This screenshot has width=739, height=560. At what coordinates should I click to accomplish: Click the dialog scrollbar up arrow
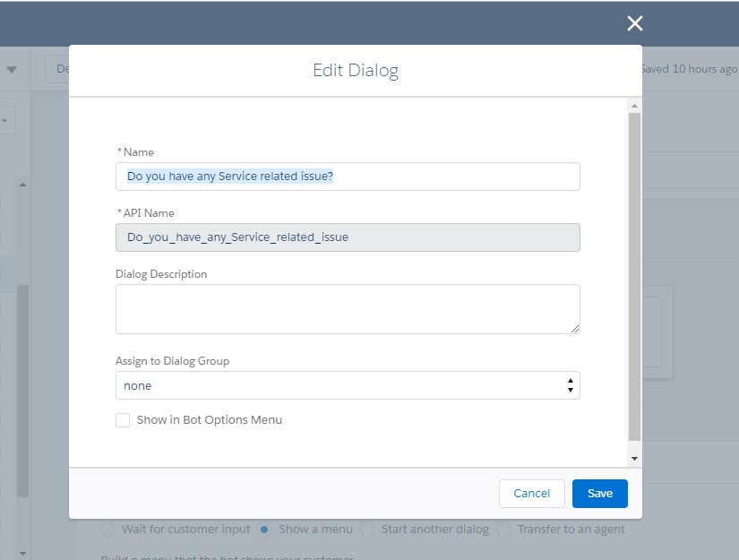point(634,106)
